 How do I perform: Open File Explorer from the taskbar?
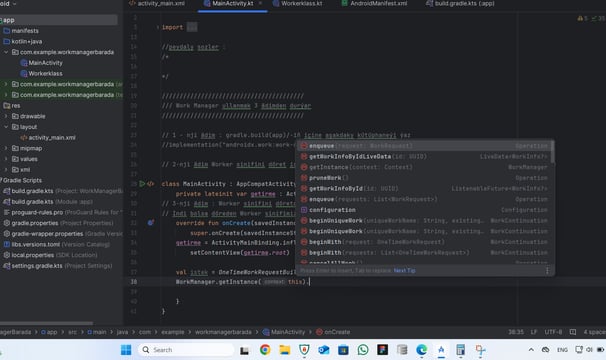coord(285,350)
